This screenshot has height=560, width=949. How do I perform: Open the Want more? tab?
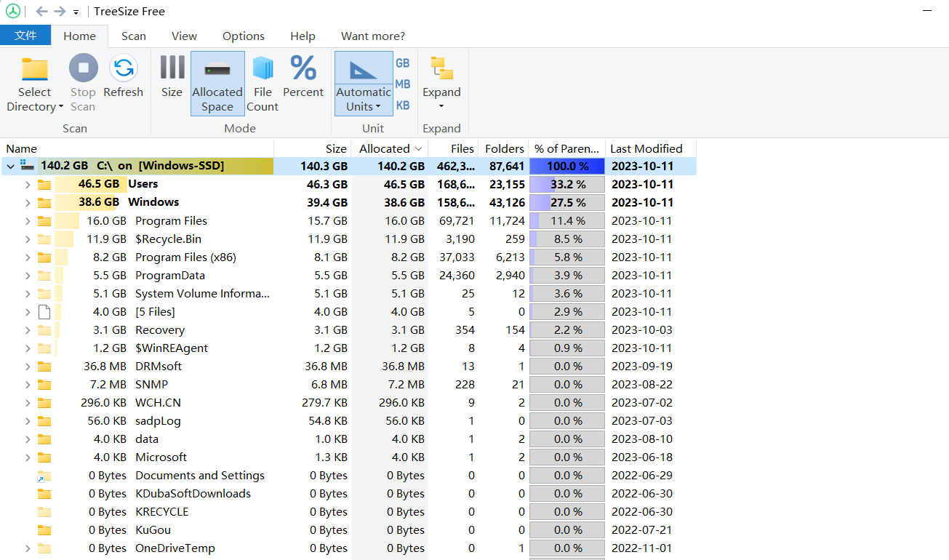(373, 36)
